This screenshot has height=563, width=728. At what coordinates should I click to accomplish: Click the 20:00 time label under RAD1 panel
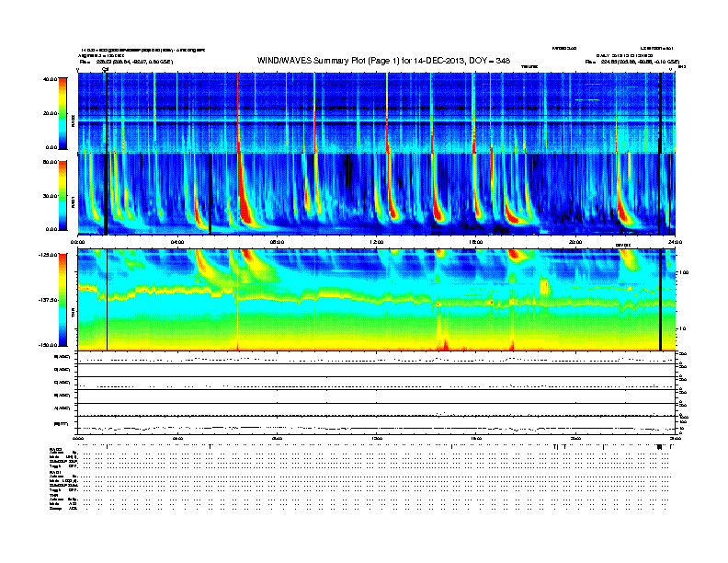pos(575,242)
